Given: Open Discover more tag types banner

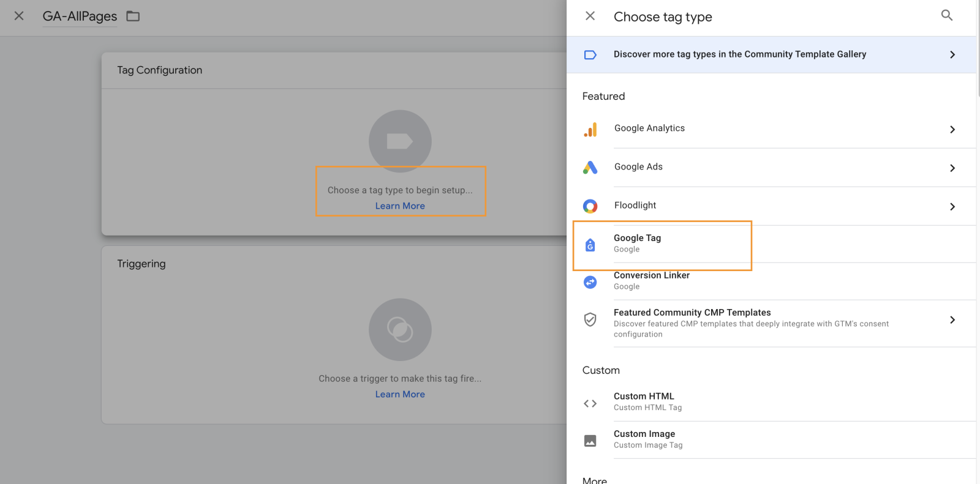Looking at the screenshot, I should click(771, 54).
